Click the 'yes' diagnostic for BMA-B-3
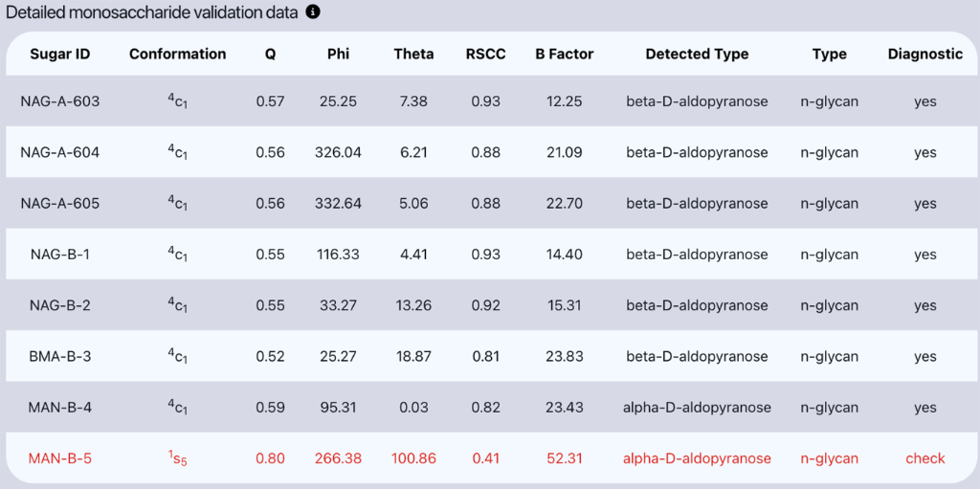 [x=924, y=356]
